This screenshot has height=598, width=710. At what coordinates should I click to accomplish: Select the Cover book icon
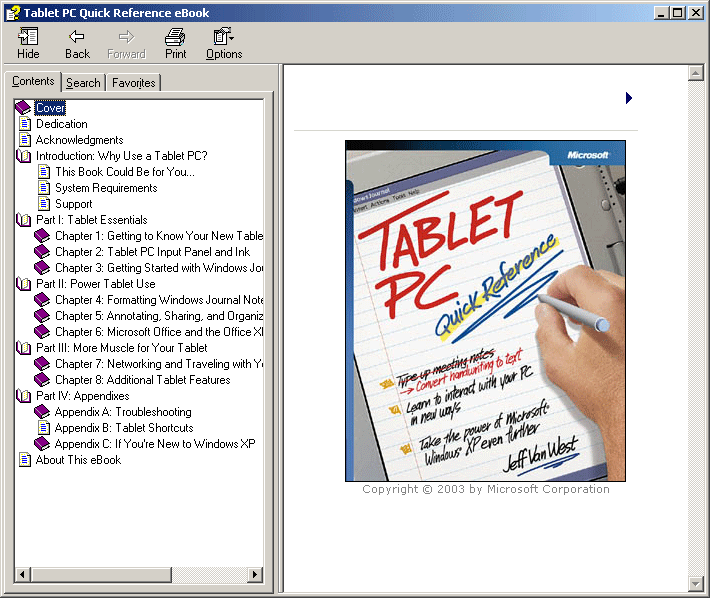[23, 108]
